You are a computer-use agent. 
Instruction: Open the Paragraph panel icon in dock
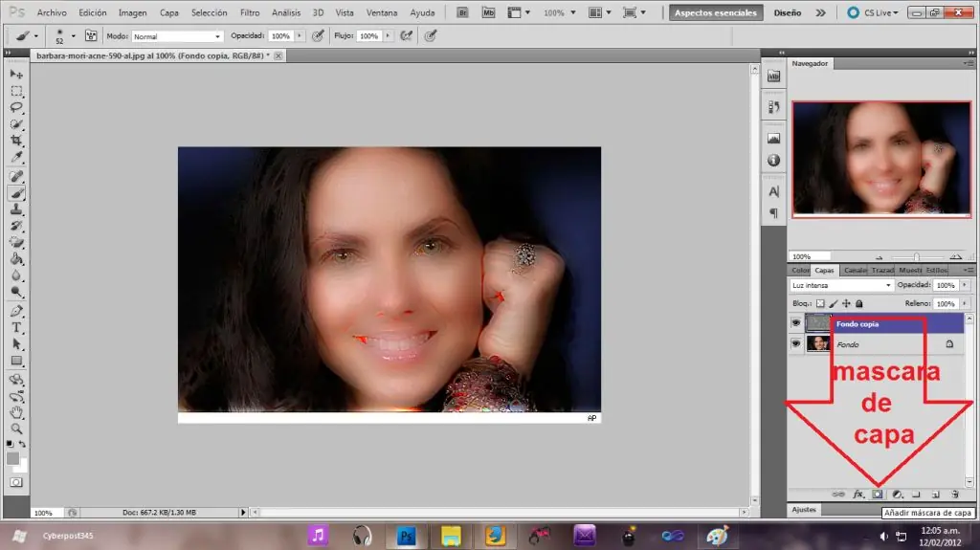click(773, 213)
